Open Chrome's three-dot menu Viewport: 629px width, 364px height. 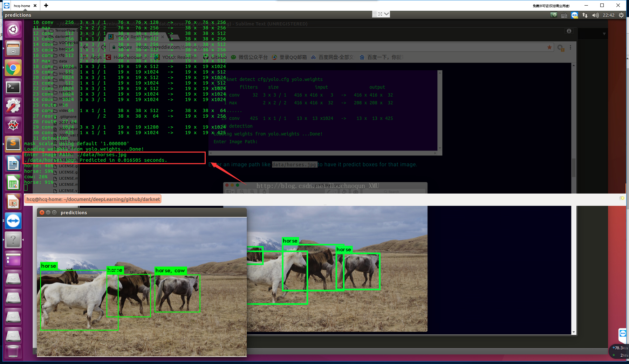tap(570, 47)
